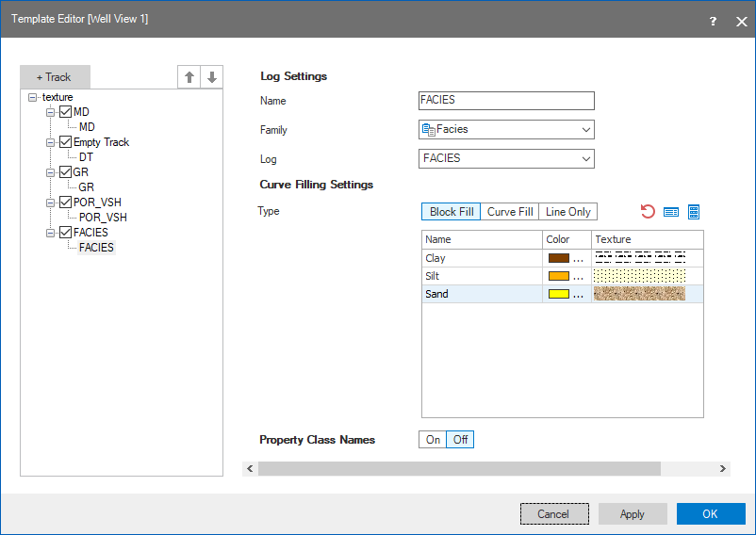Select the Sand texture thumbnail
The width and height of the screenshot is (756, 535).
point(640,294)
